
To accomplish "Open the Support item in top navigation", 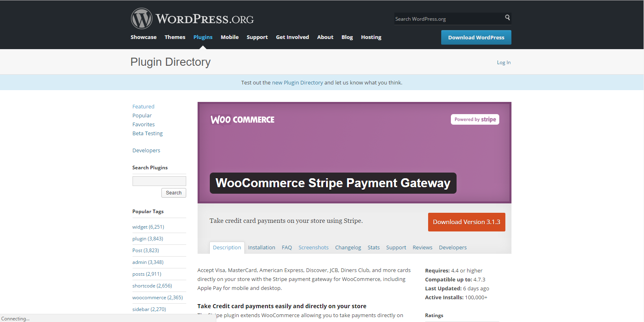I will coord(257,37).
